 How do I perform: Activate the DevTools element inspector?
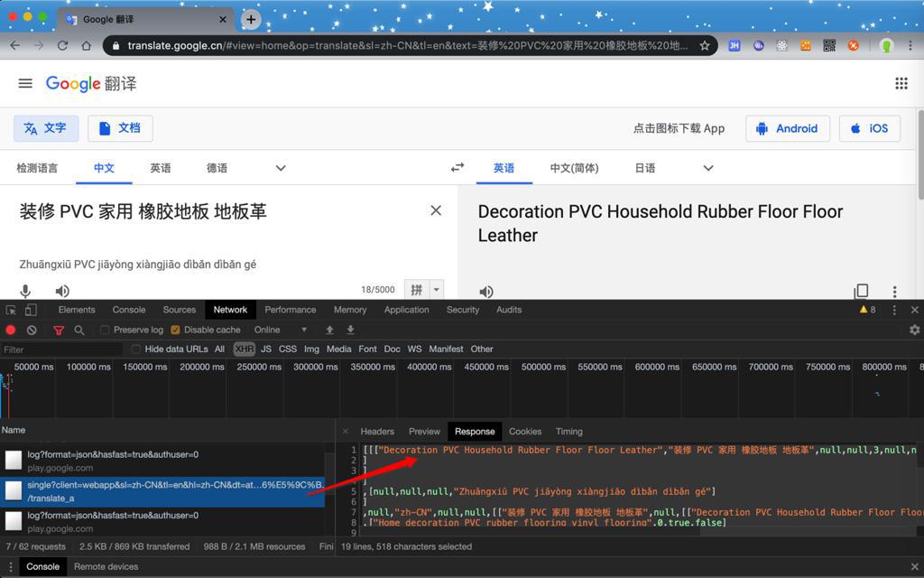coord(11,310)
